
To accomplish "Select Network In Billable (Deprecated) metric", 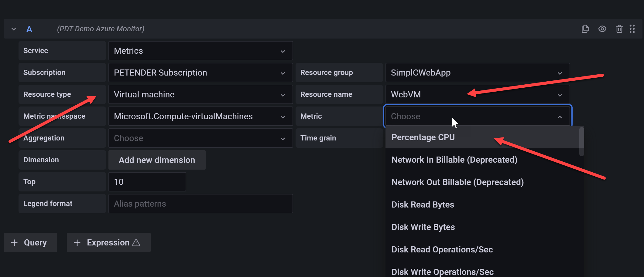I will pyautogui.click(x=482, y=160).
